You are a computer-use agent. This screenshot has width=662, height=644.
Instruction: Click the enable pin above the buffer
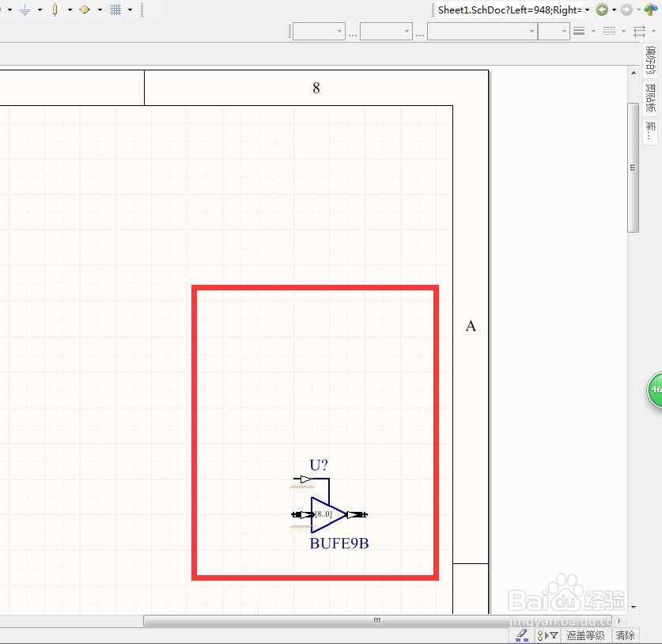click(303, 479)
